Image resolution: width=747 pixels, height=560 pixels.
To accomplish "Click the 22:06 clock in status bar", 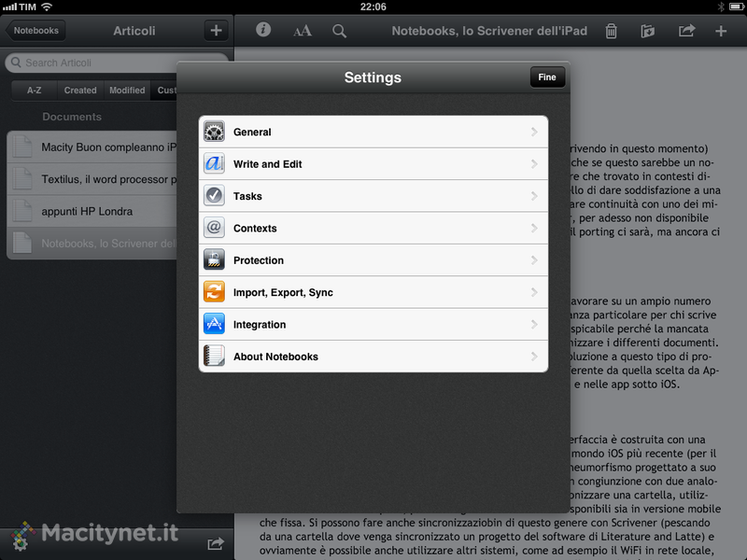I will 373,7.
